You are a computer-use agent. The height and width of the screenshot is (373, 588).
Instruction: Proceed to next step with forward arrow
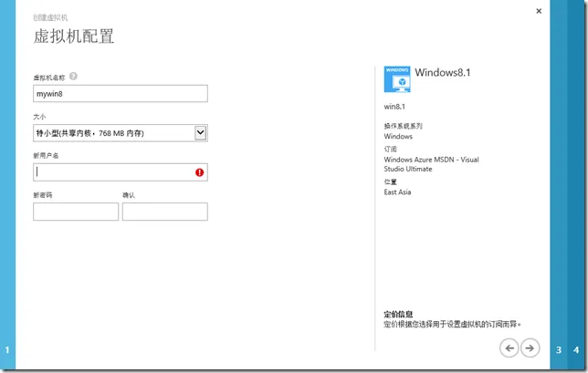coord(530,348)
